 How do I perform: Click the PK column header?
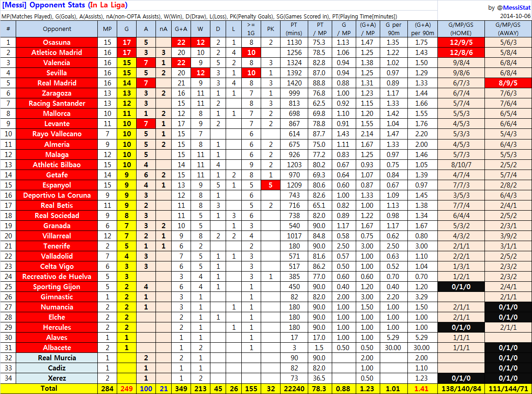(270, 29)
